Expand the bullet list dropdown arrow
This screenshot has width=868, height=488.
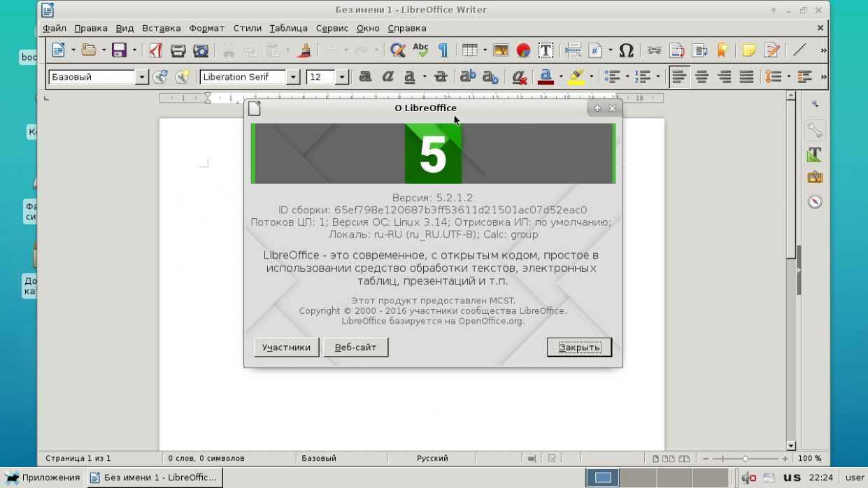[x=627, y=77]
